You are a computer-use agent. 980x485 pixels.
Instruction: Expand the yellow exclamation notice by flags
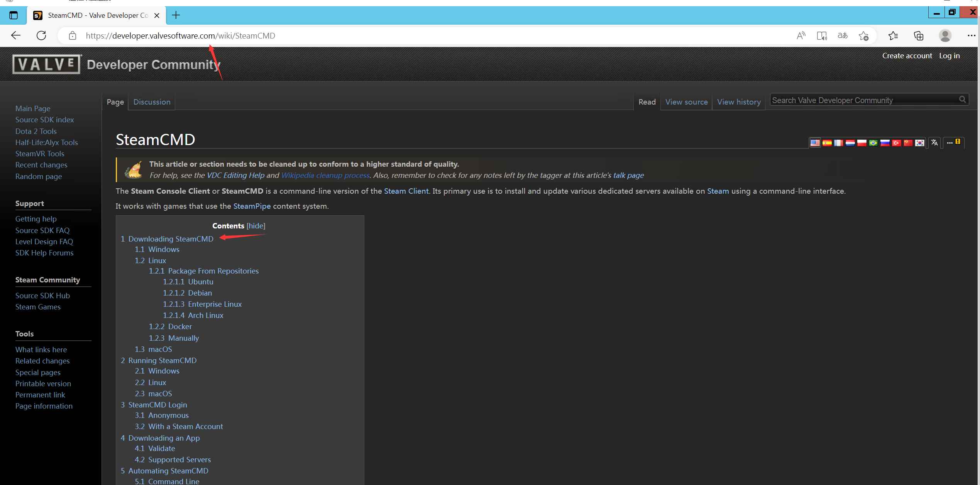tap(958, 142)
